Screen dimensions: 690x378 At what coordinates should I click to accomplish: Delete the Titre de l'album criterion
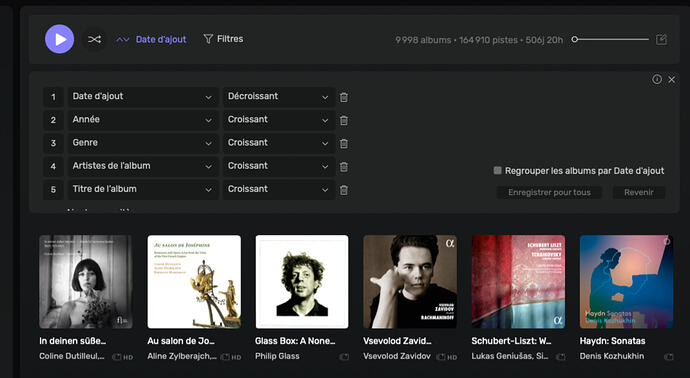[x=344, y=190]
